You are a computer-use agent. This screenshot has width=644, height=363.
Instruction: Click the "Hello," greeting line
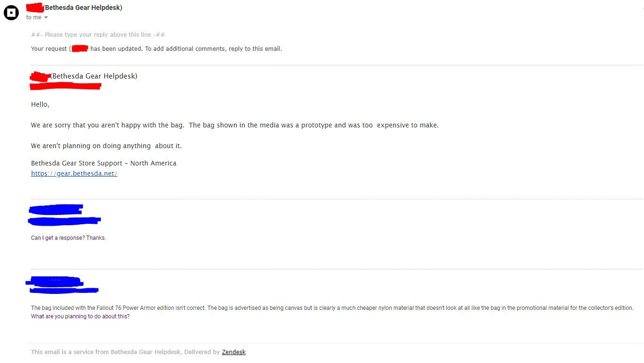pyautogui.click(x=40, y=104)
